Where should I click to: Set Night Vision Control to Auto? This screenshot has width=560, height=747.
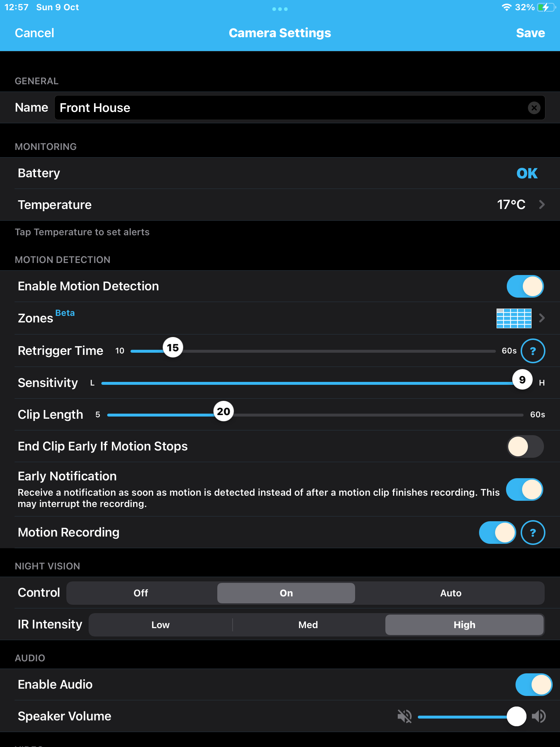(x=451, y=593)
